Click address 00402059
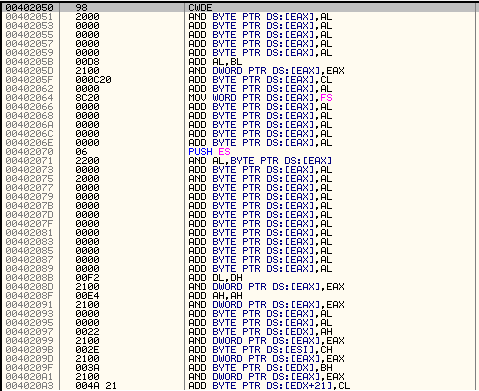479x391 pixels. coord(29,53)
